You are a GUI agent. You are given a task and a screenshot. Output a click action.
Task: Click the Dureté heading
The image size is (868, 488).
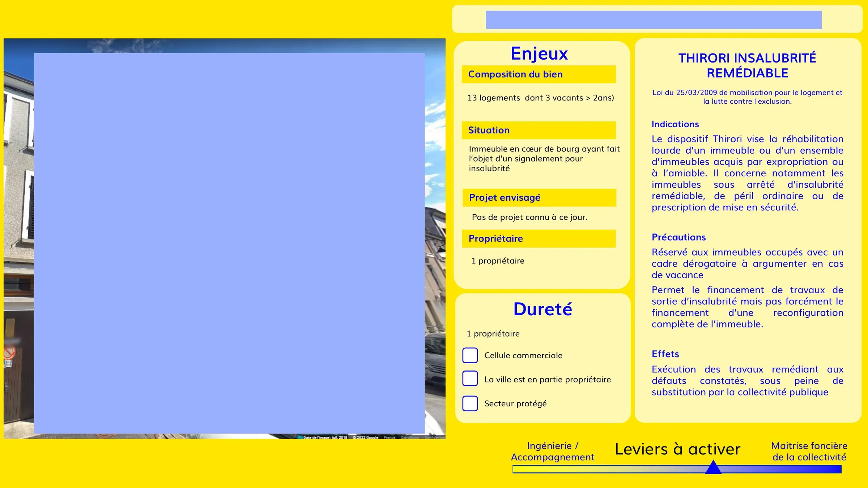tap(542, 309)
